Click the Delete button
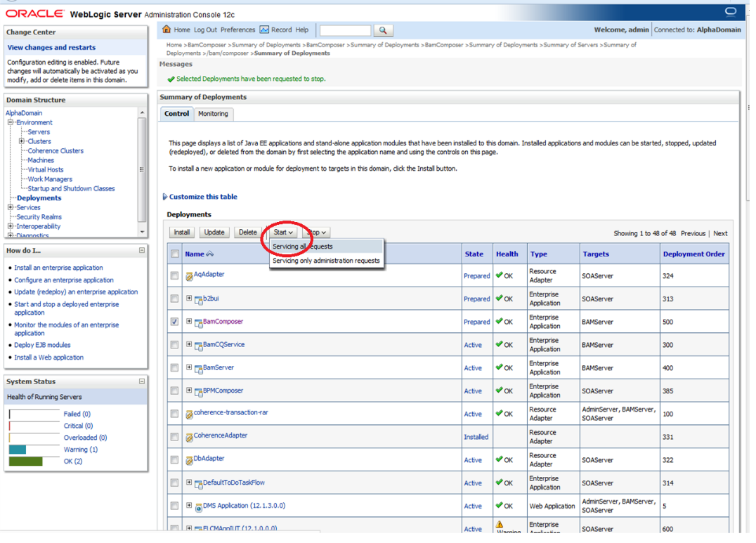756x543 pixels. [248, 233]
